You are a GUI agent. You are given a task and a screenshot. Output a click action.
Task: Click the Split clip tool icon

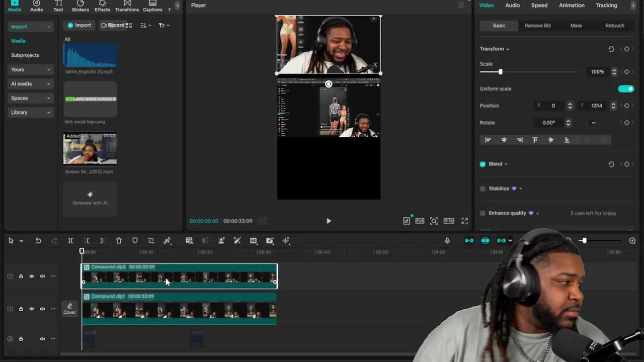tap(70, 241)
